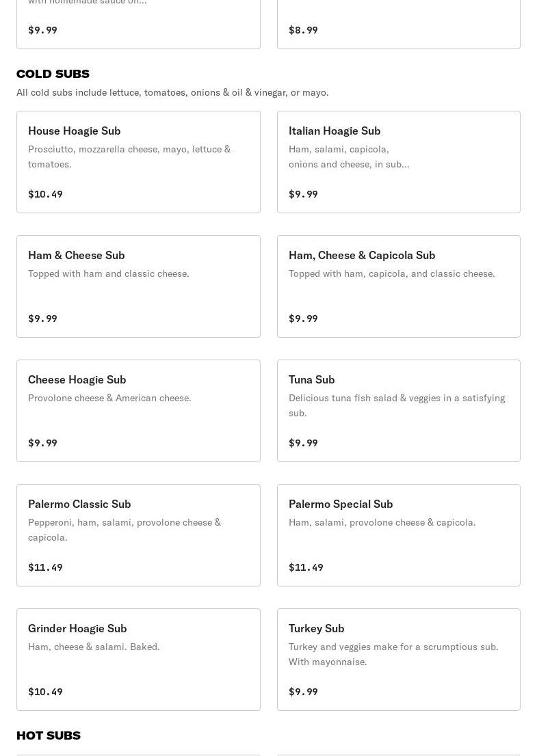The height and width of the screenshot is (756, 537).
Task: Open the Palermo Classic Sub card
Action: (138, 535)
